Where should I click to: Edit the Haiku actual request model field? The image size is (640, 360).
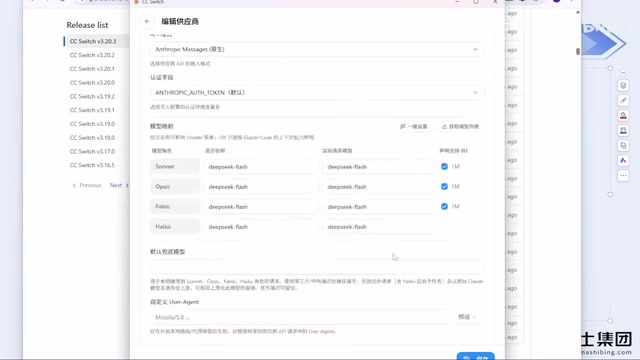[x=380, y=227]
